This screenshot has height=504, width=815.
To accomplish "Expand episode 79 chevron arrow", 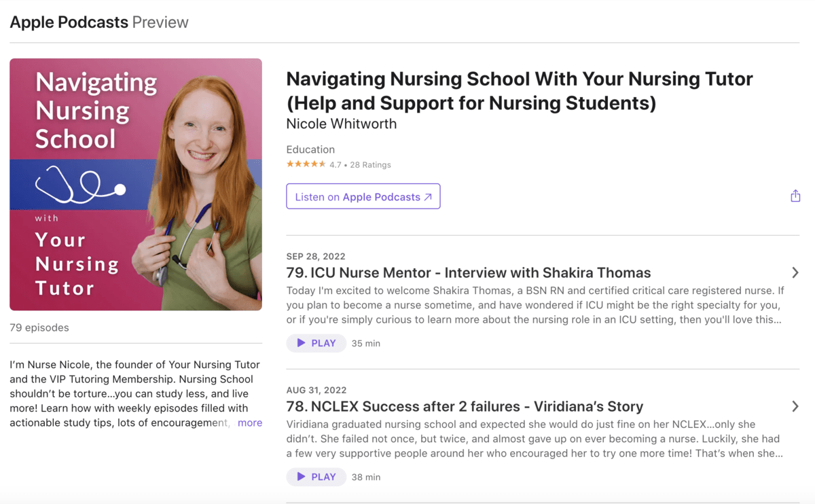I will (x=795, y=272).
